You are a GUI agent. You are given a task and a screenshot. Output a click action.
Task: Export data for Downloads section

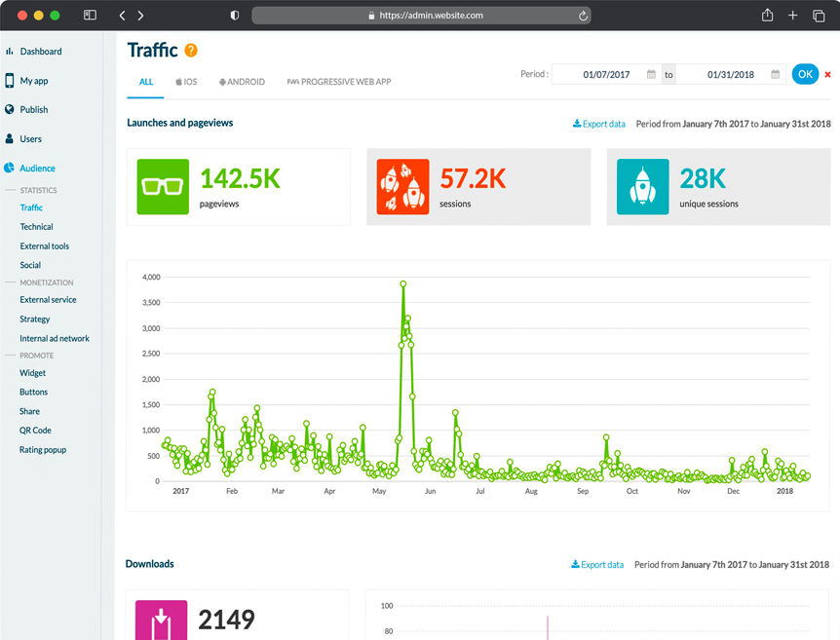pos(597,564)
